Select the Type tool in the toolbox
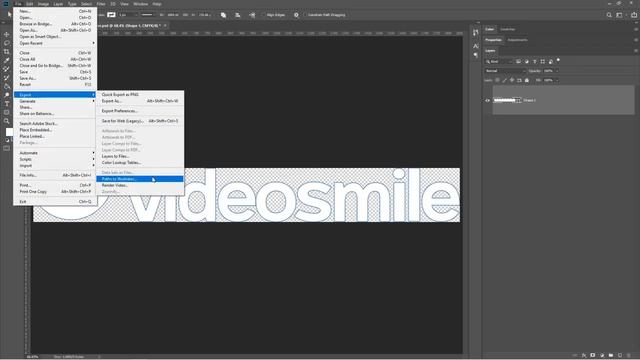This screenshot has width=640, height=360. [x=7, y=104]
